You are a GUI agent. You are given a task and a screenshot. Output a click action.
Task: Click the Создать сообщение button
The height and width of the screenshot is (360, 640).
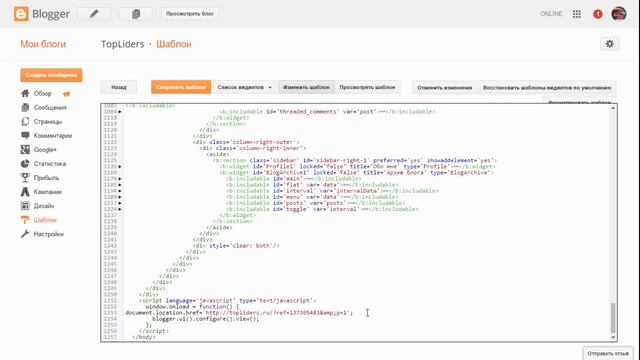click(51, 75)
